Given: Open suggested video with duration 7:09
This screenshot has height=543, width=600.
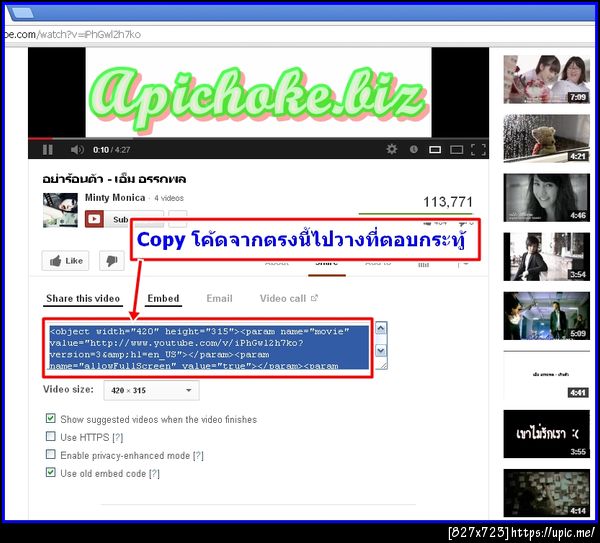Looking at the screenshot, I should (x=546, y=79).
